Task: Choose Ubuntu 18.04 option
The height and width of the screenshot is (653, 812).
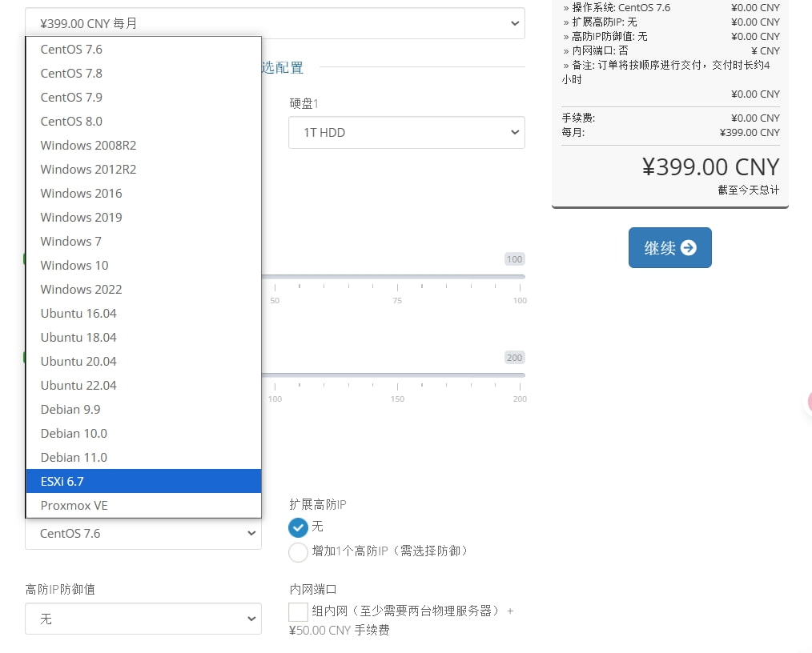Action: (x=143, y=338)
